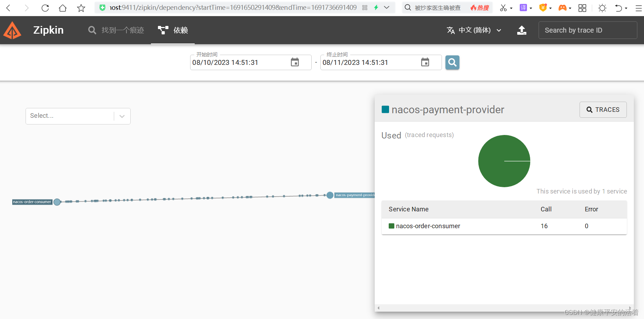Viewport: 644px width, 319px height.
Task: Click the green Used pie chart
Action: pyautogui.click(x=504, y=161)
